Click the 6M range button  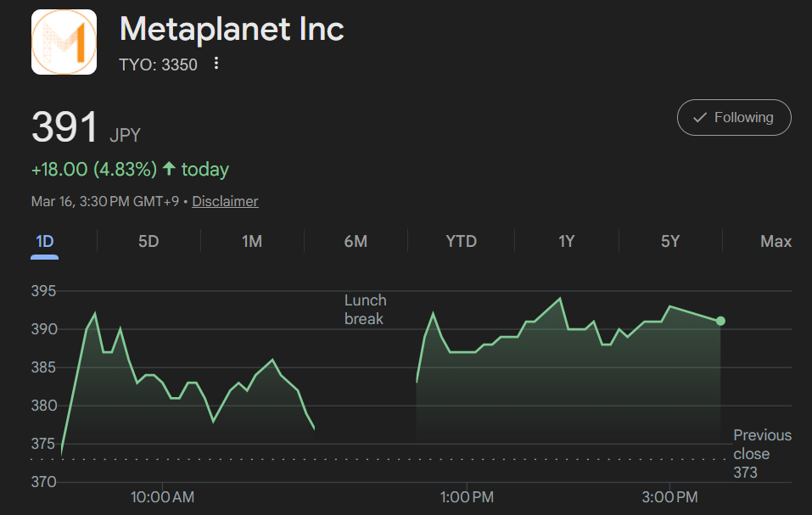356,241
